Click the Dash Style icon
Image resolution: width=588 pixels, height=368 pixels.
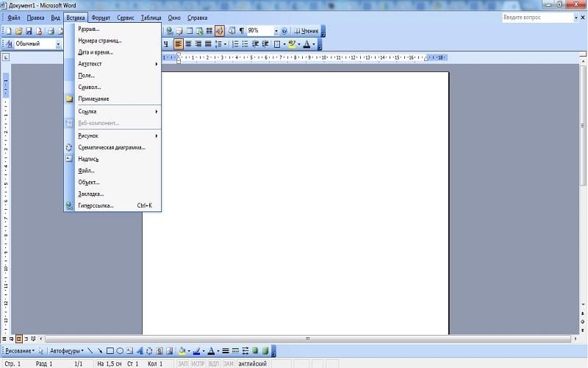coord(235,351)
